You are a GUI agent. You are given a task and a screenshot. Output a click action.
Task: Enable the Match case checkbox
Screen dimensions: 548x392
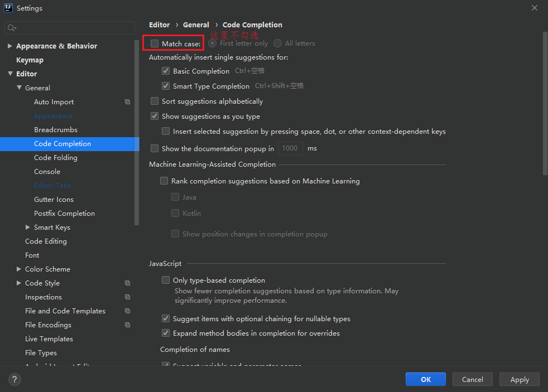(x=155, y=43)
